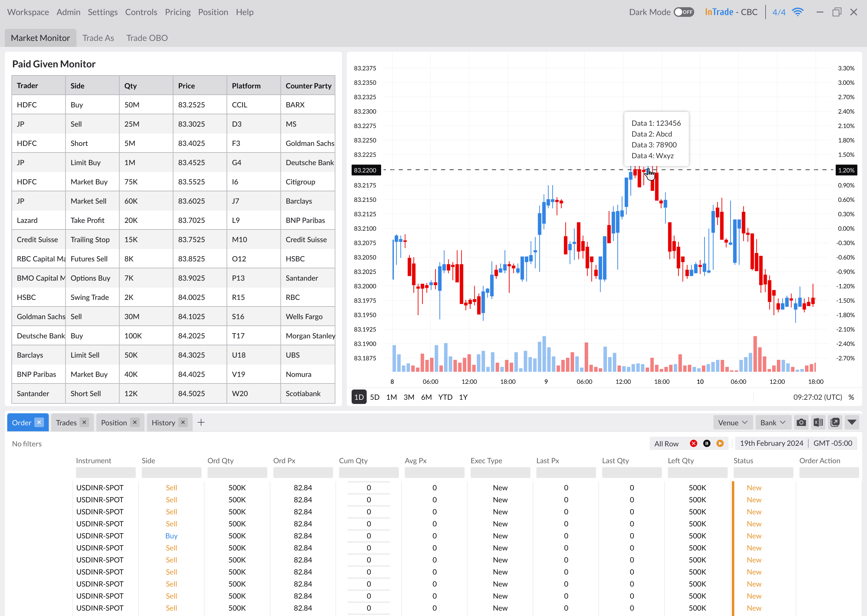Click the pop-out window icon
This screenshot has height=616, width=867.
click(x=835, y=423)
